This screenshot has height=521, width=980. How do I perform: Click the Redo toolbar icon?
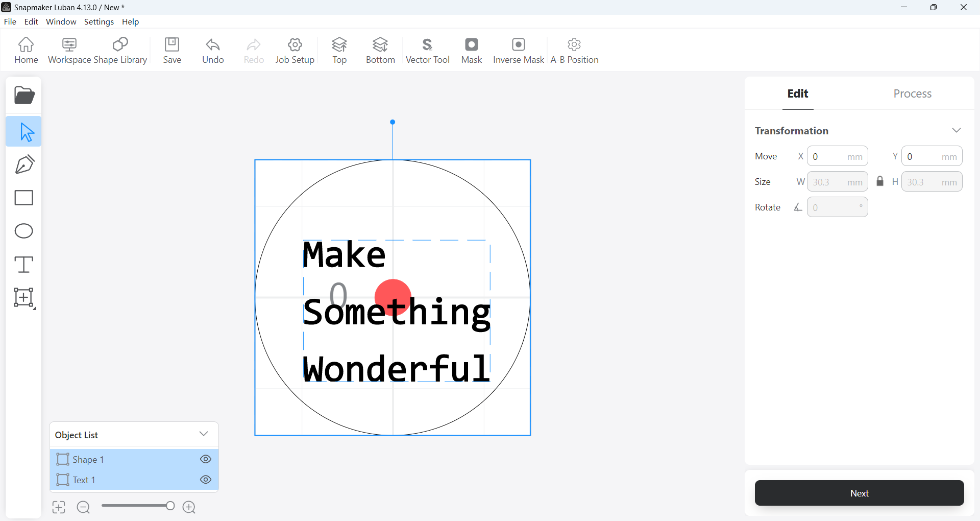pos(254,51)
